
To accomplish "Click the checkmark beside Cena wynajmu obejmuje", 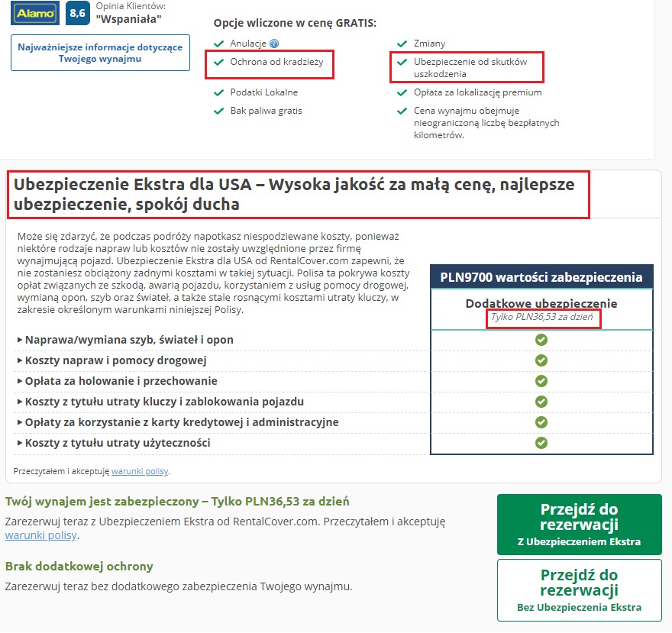I will (402, 111).
